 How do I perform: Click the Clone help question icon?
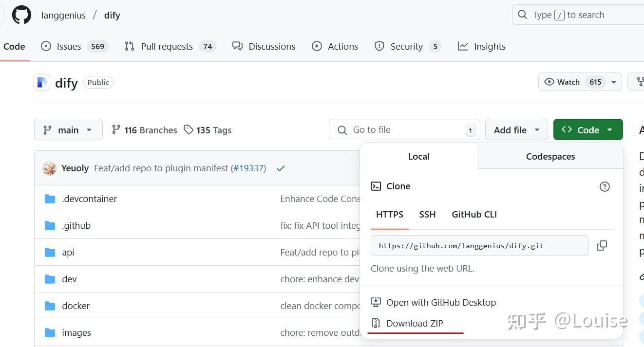click(605, 186)
